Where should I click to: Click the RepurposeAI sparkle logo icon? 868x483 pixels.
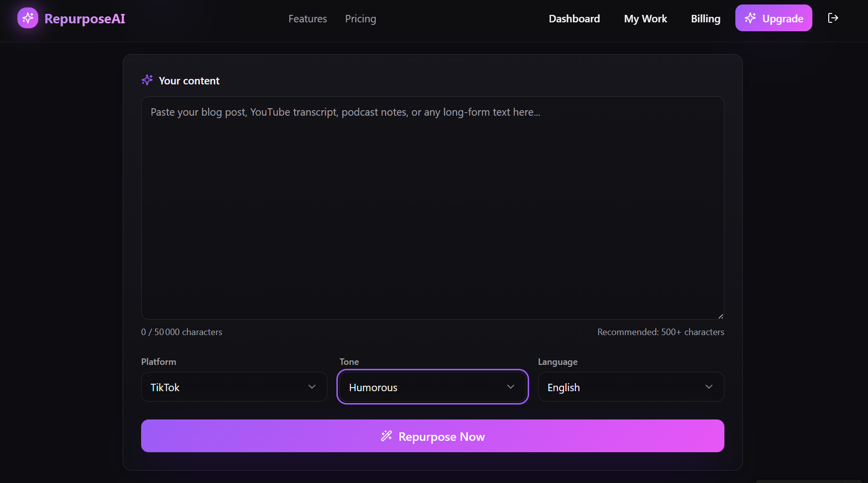(28, 18)
